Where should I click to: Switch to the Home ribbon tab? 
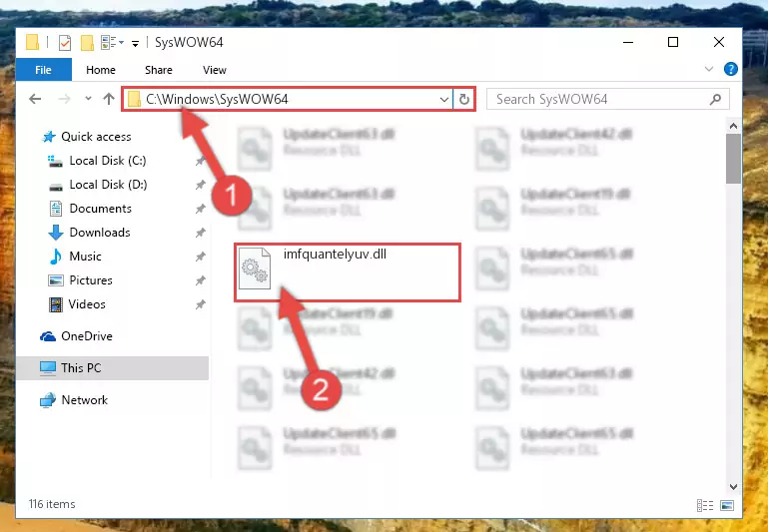pos(101,70)
